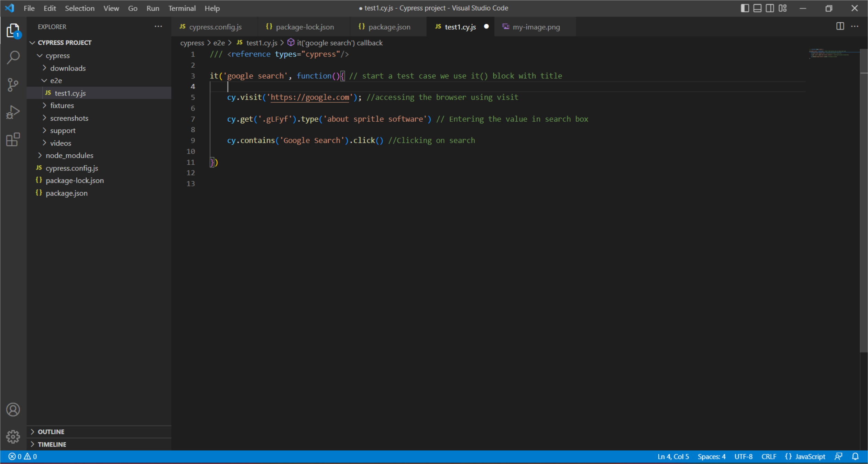Change encoding via UTF-8
The height and width of the screenshot is (464, 868).
(744, 456)
